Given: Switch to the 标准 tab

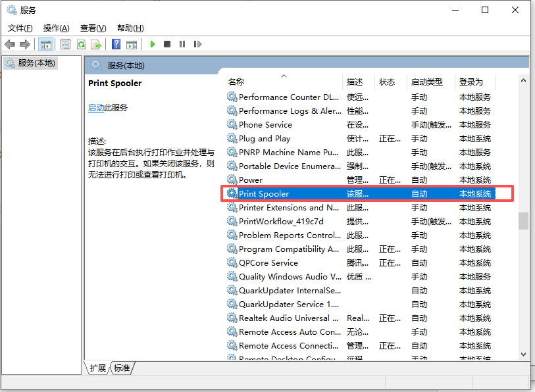Looking at the screenshot, I should click(121, 368).
